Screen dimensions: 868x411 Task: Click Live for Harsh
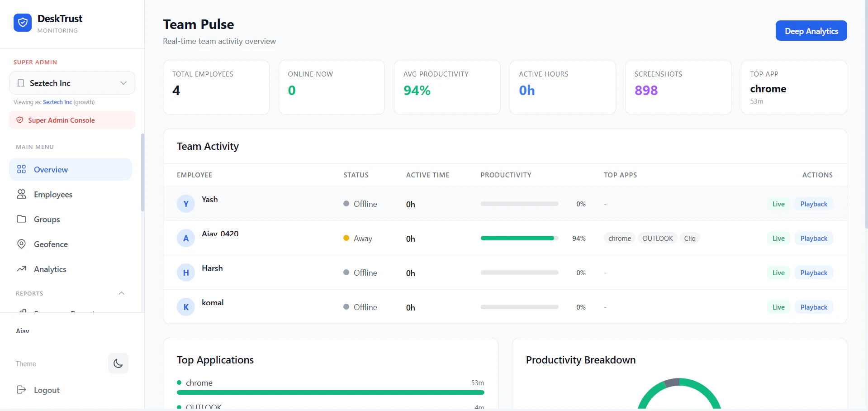point(778,273)
